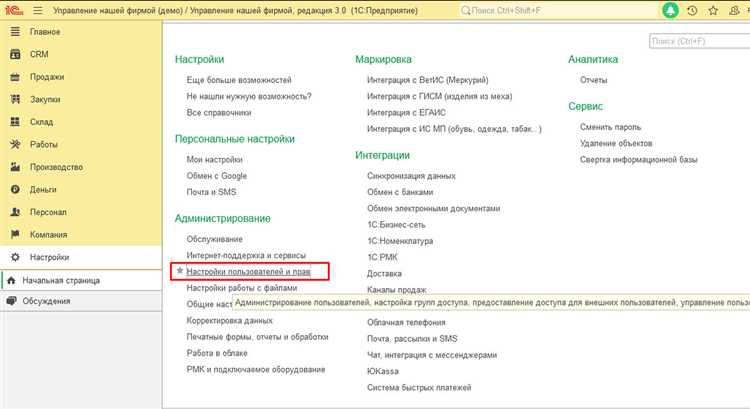
Task: Click the Настройки gear icon
Action: tap(15, 257)
